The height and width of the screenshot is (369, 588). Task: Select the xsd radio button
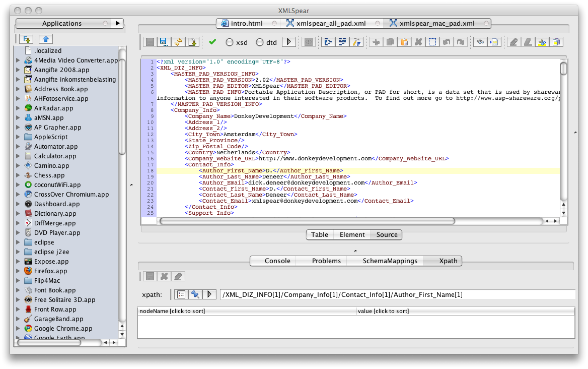pos(230,43)
